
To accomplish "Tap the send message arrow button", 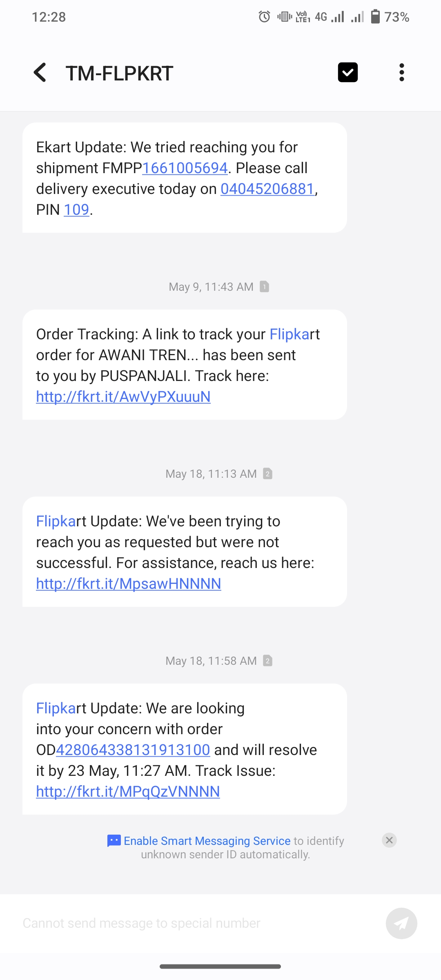I will click(401, 923).
